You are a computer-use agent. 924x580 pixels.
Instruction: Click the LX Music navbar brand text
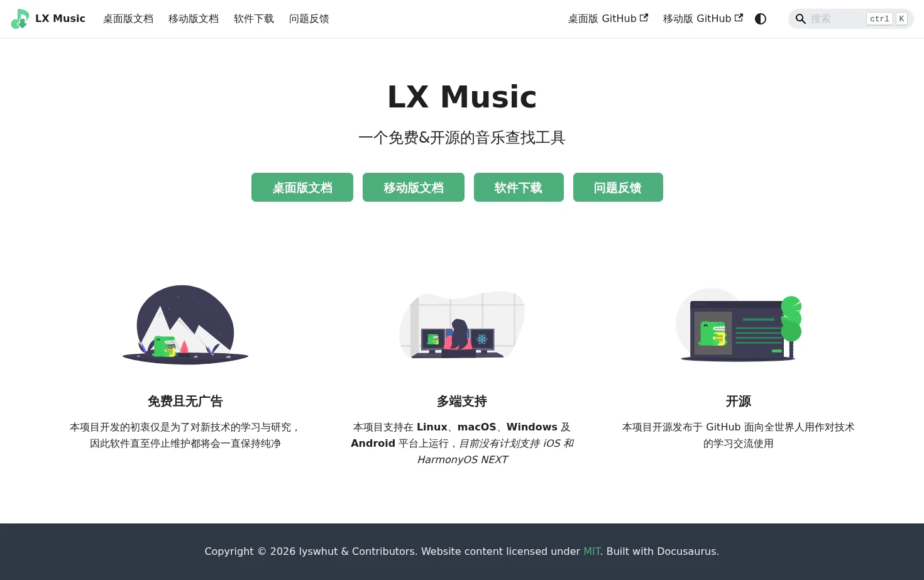60,19
